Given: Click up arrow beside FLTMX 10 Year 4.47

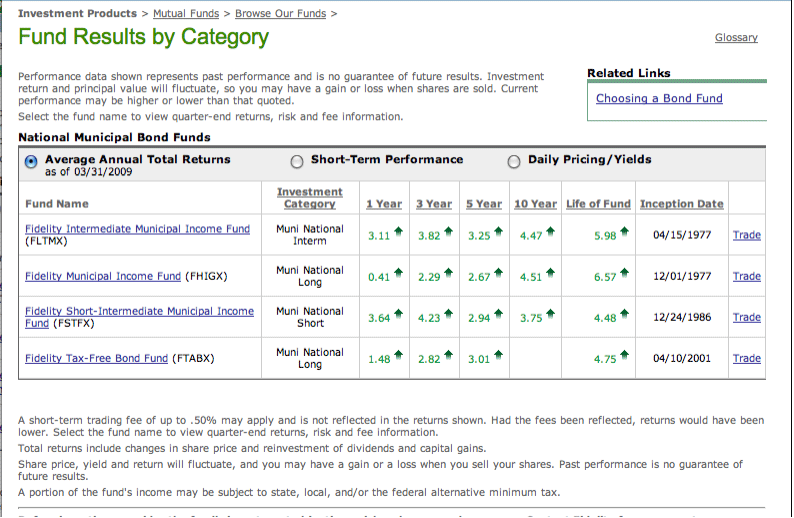Looking at the screenshot, I should coord(550,232).
